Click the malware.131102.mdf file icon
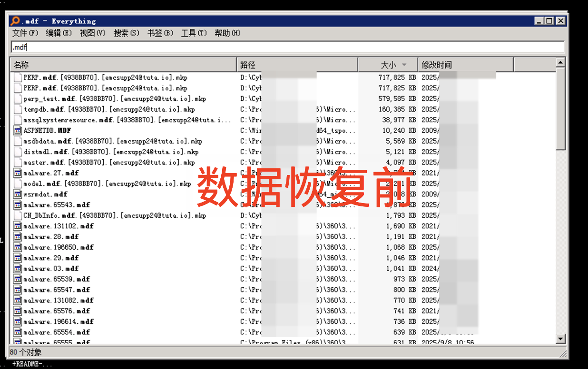 pos(18,226)
